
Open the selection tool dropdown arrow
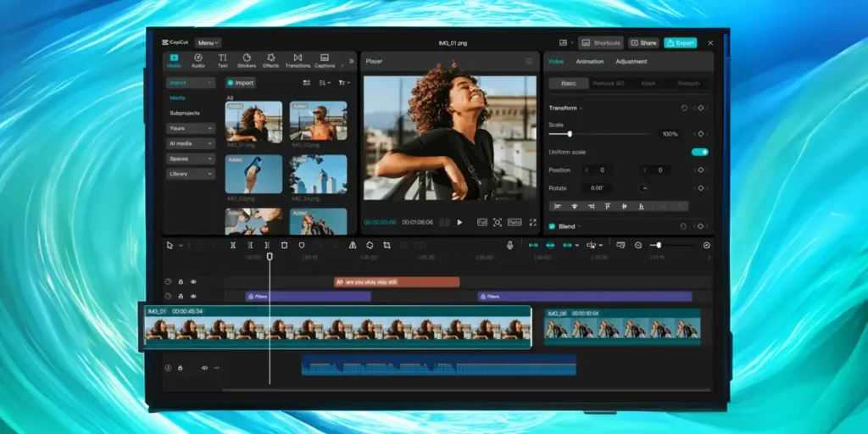(x=181, y=245)
